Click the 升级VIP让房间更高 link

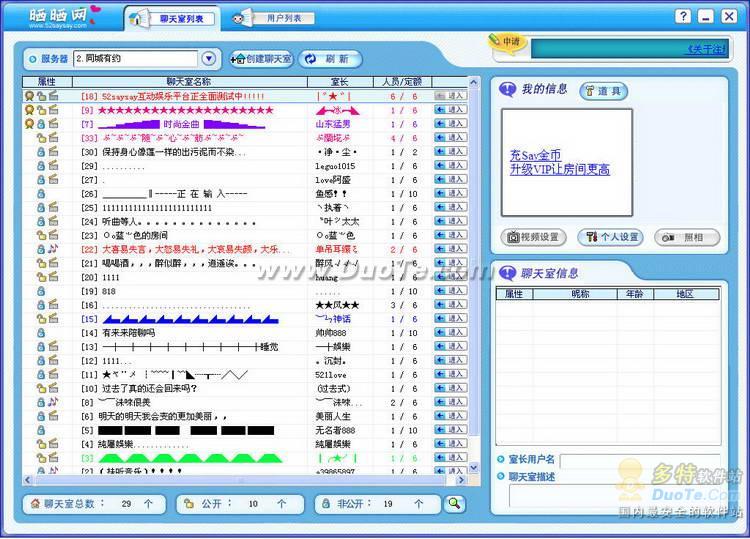coord(559,169)
